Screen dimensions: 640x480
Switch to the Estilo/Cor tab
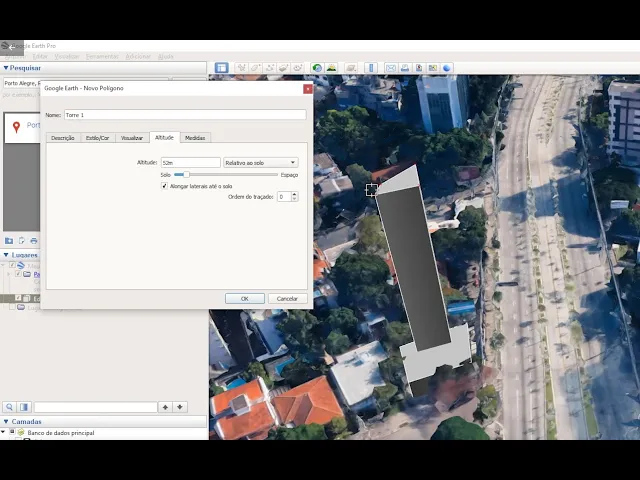point(98,138)
